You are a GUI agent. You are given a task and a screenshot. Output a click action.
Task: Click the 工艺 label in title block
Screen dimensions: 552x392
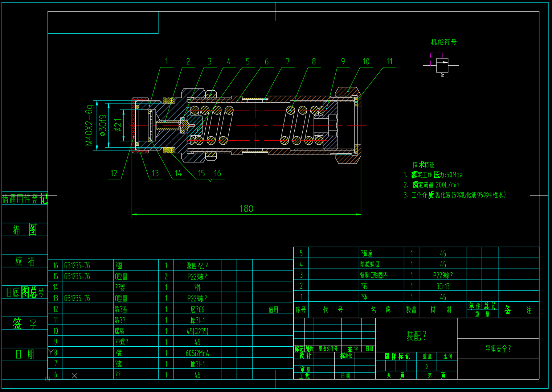304,376
